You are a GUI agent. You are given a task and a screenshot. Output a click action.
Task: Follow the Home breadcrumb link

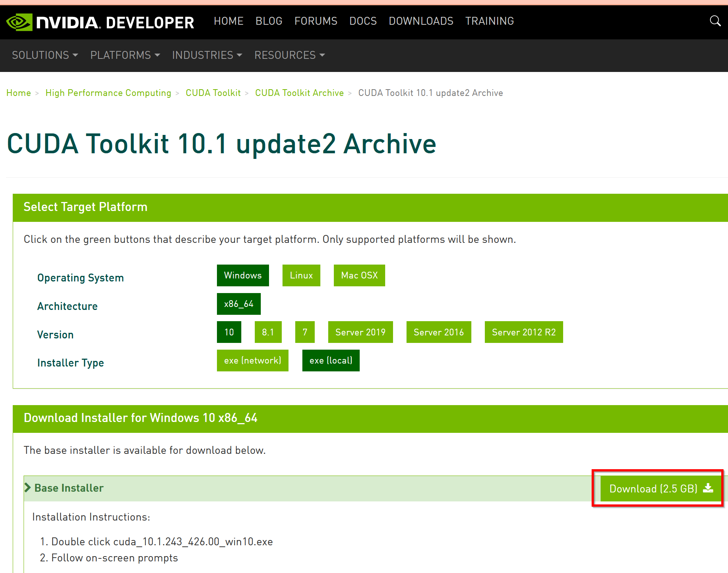(19, 93)
